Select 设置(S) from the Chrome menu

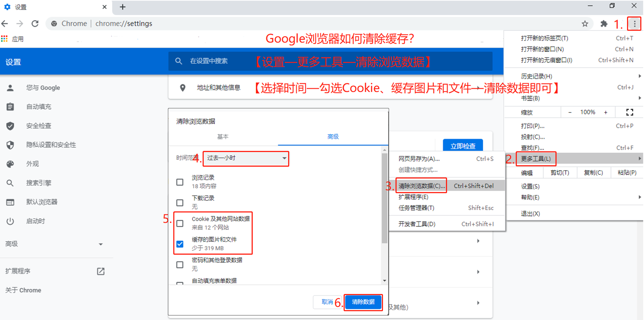(574, 186)
